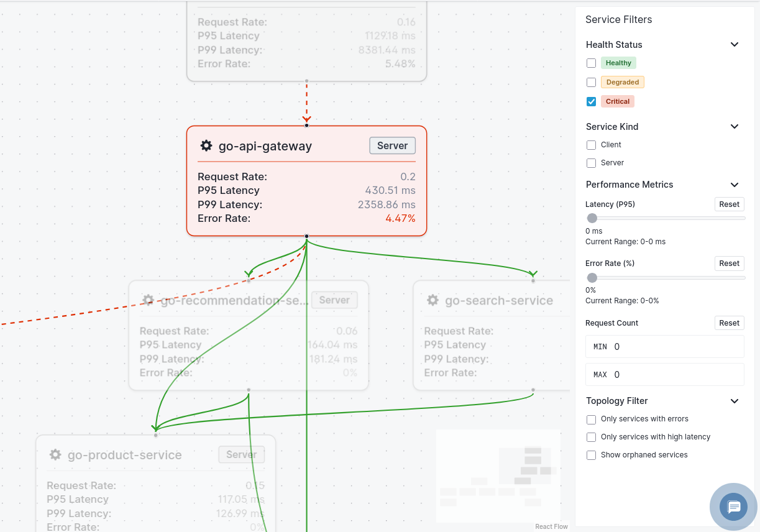The image size is (760, 532).
Task: Reset the Latency (P95) filter
Action: tap(729, 204)
